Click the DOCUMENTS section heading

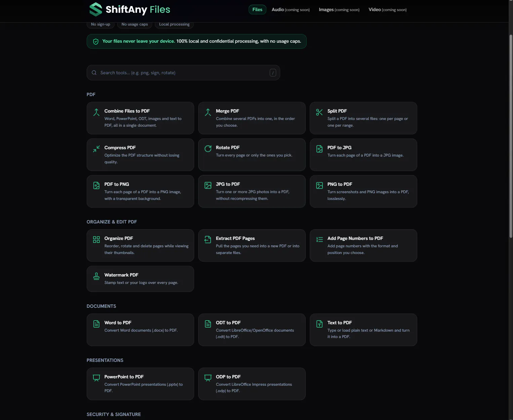101,306
